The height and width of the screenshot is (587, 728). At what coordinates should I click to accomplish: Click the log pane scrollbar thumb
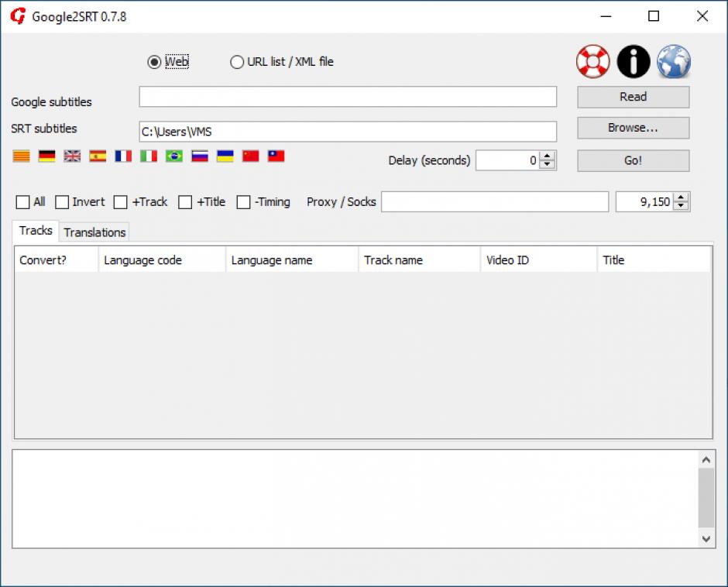(706, 498)
